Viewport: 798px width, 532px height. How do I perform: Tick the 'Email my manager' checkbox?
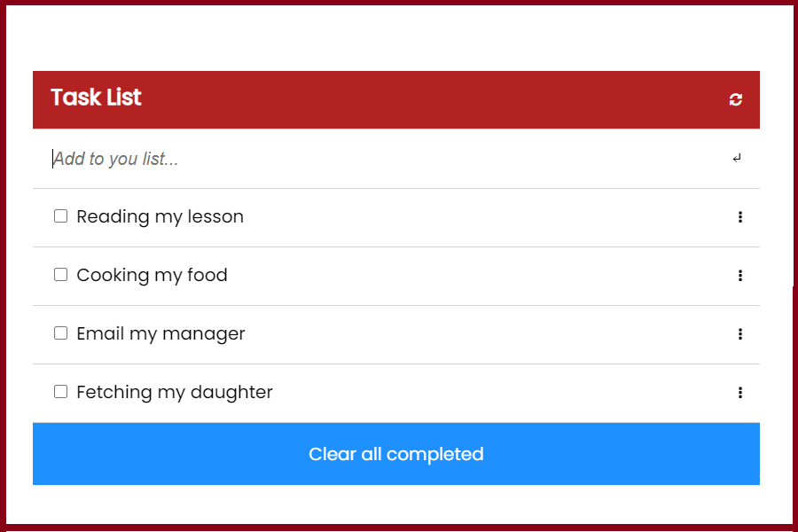(x=60, y=333)
